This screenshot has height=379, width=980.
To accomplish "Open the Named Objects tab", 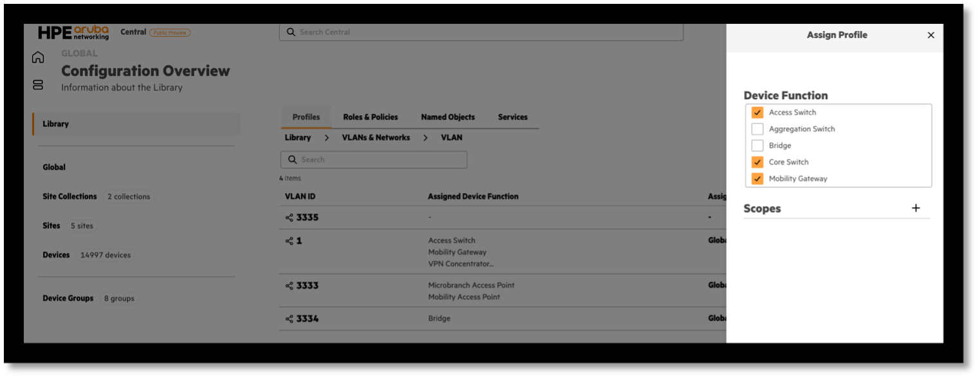I will [448, 117].
